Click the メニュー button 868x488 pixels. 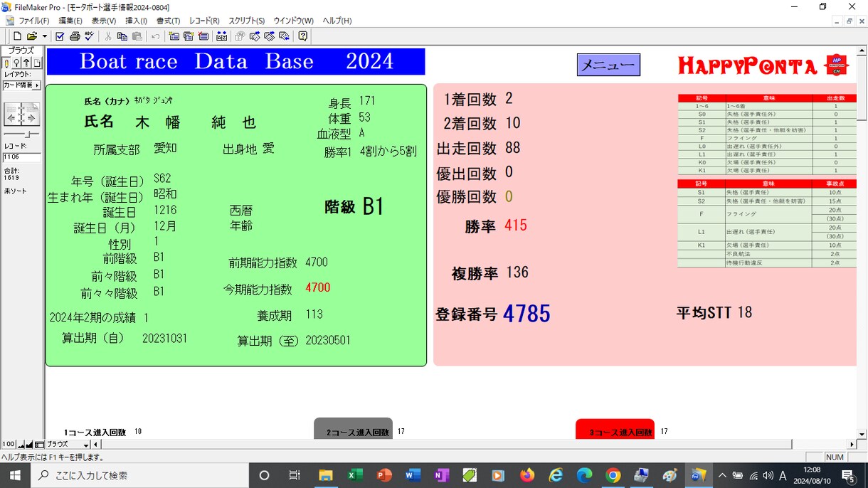pyautogui.click(x=608, y=65)
